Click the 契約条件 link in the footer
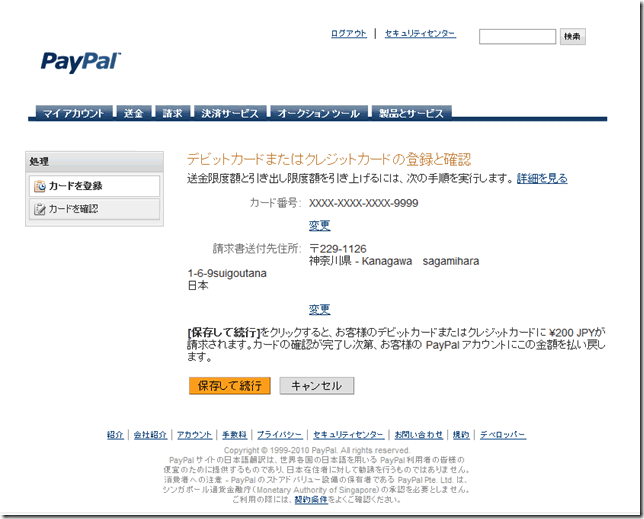Screen dimensions: 644x519 click(311, 500)
